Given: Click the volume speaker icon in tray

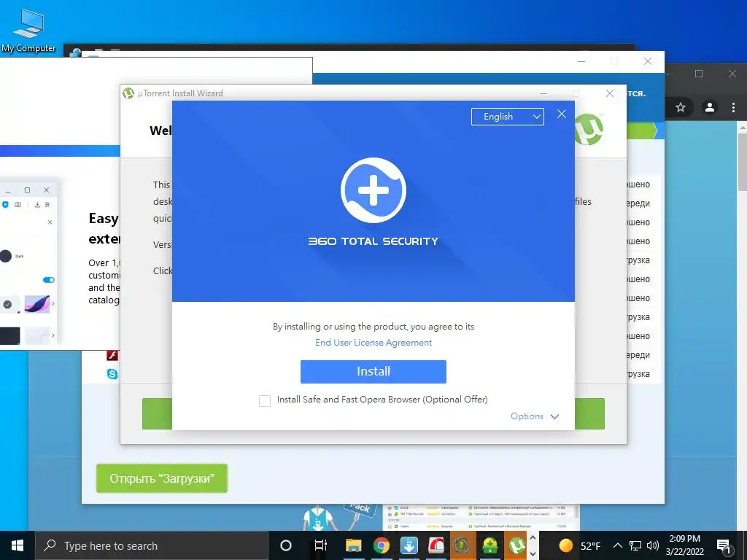Looking at the screenshot, I should [x=653, y=545].
